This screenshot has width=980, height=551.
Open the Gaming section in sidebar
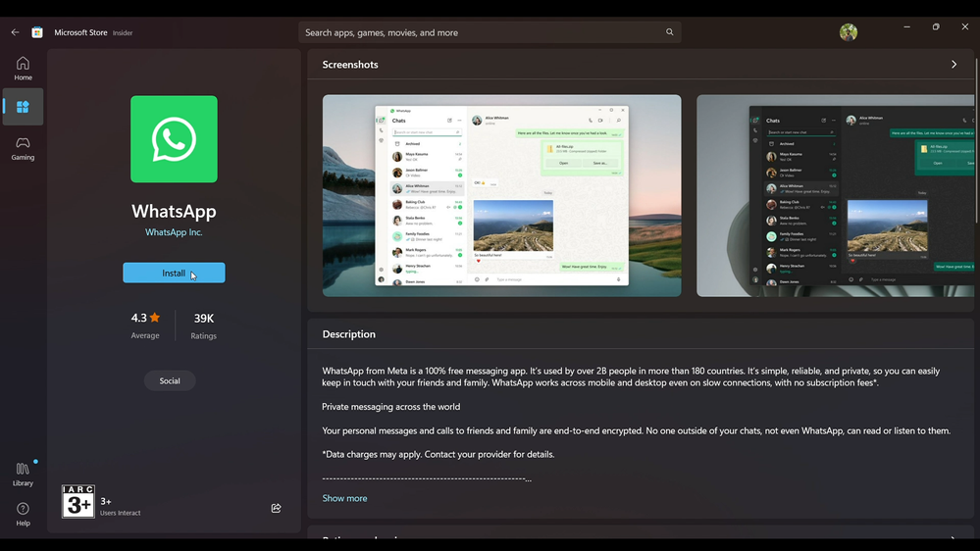(x=24, y=149)
